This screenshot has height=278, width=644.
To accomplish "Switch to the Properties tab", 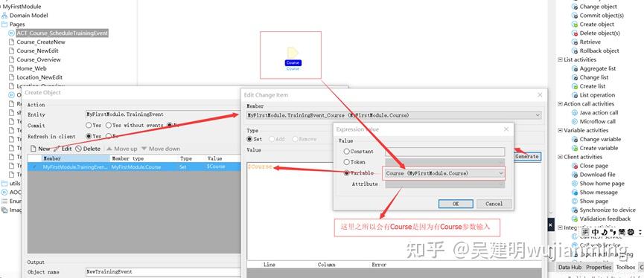I will pyautogui.click(x=599, y=267).
